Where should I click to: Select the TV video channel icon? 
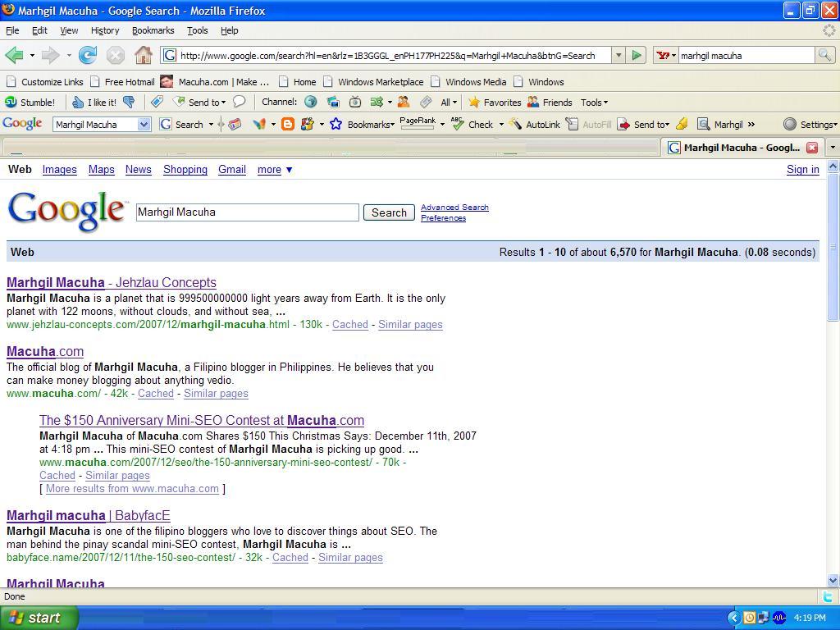pos(354,102)
